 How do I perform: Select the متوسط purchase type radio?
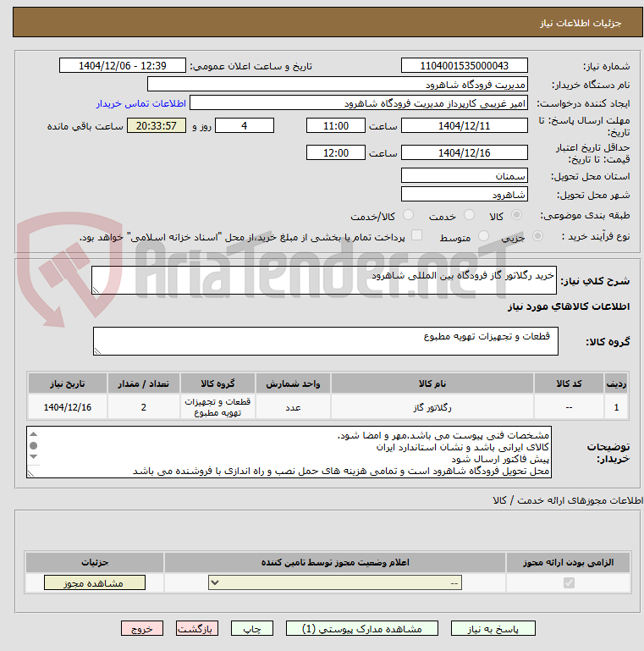[483, 236]
